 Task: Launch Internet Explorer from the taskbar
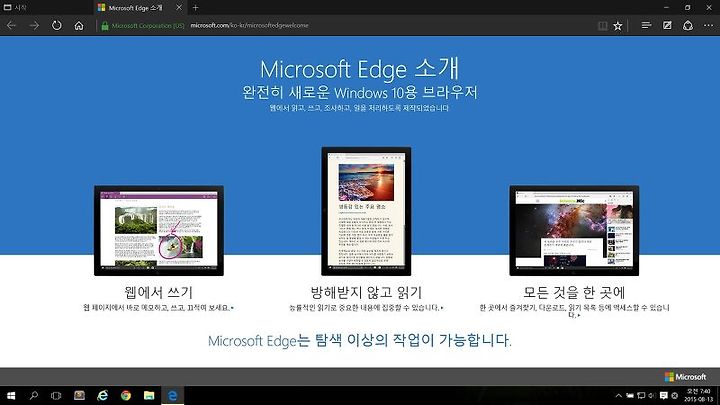[x=102, y=395]
